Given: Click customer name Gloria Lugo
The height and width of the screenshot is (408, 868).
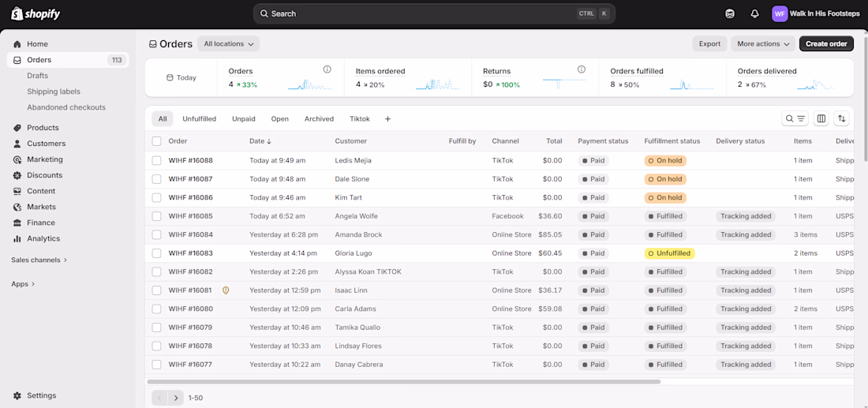Looking at the screenshot, I should pos(354,253).
